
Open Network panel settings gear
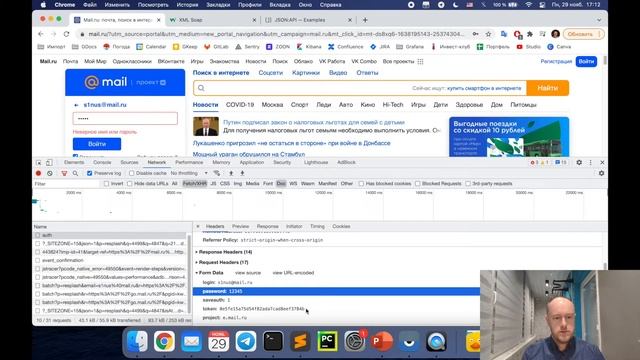point(601,173)
